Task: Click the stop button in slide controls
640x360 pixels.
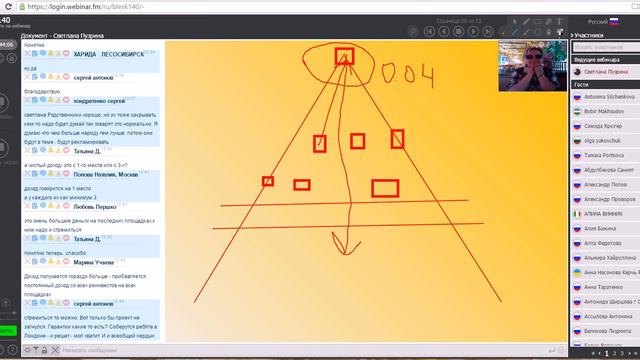Action: point(458,31)
